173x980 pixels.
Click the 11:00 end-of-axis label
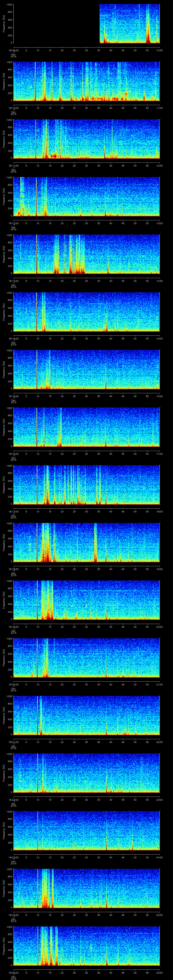pos(159,108)
